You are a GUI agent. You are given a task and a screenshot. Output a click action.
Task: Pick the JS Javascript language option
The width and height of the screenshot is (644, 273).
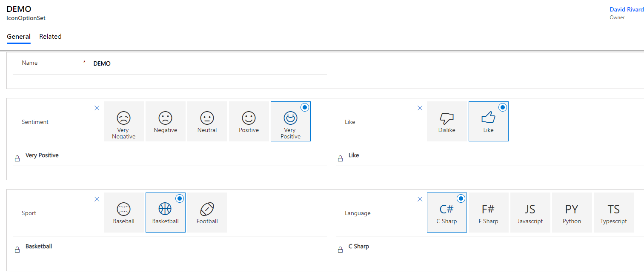pyautogui.click(x=530, y=213)
